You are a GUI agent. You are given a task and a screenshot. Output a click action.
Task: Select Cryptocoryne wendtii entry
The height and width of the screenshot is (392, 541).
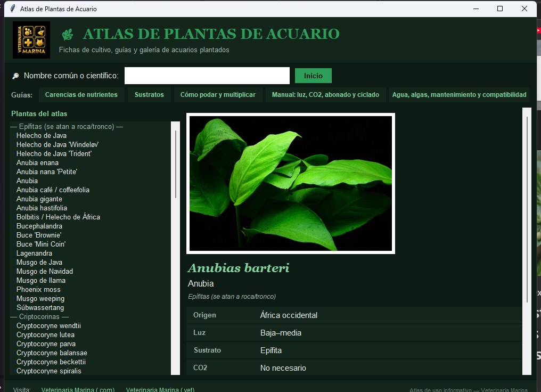coord(48,326)
